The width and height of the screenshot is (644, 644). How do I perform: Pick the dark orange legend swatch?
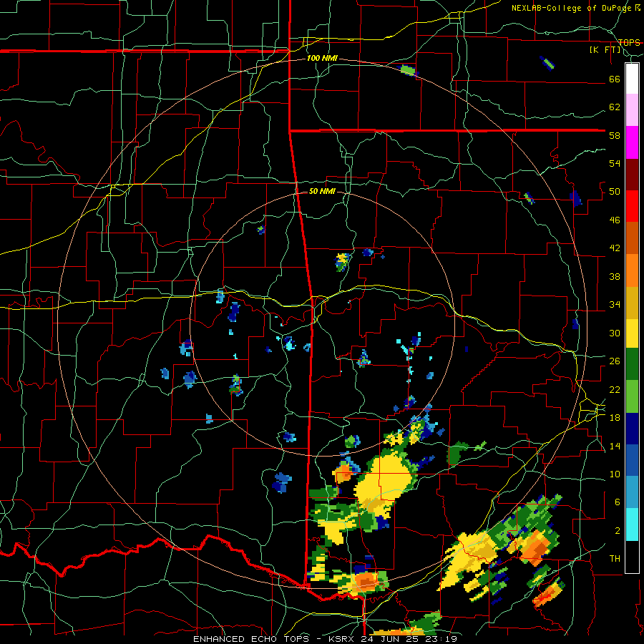632,238
